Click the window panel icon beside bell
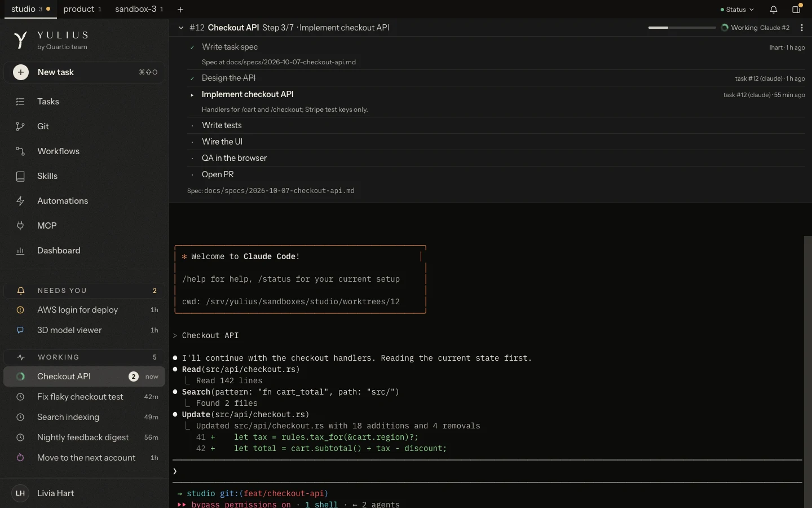 (797, 9)
